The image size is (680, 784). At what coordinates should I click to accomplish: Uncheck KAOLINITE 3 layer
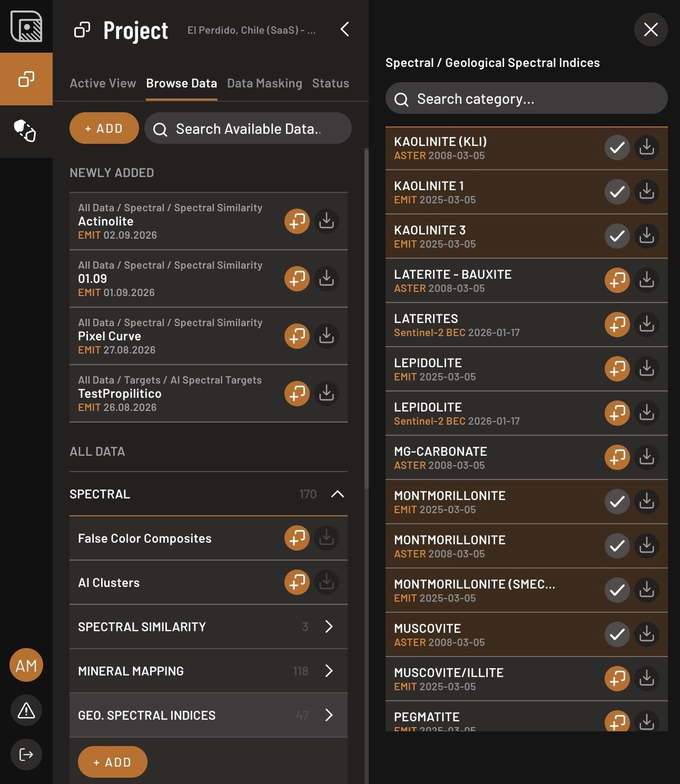[x=617, y=236]
